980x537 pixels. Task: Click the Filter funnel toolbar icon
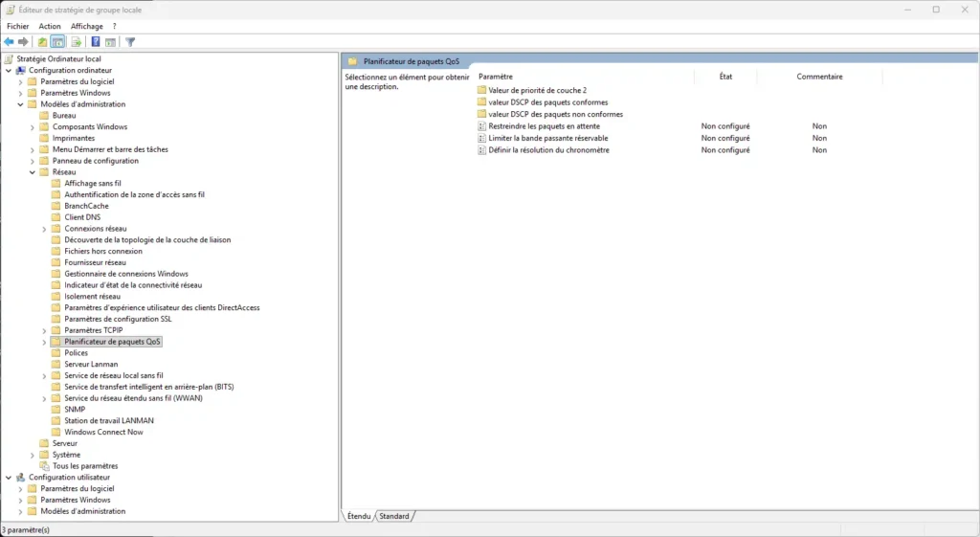130,42
